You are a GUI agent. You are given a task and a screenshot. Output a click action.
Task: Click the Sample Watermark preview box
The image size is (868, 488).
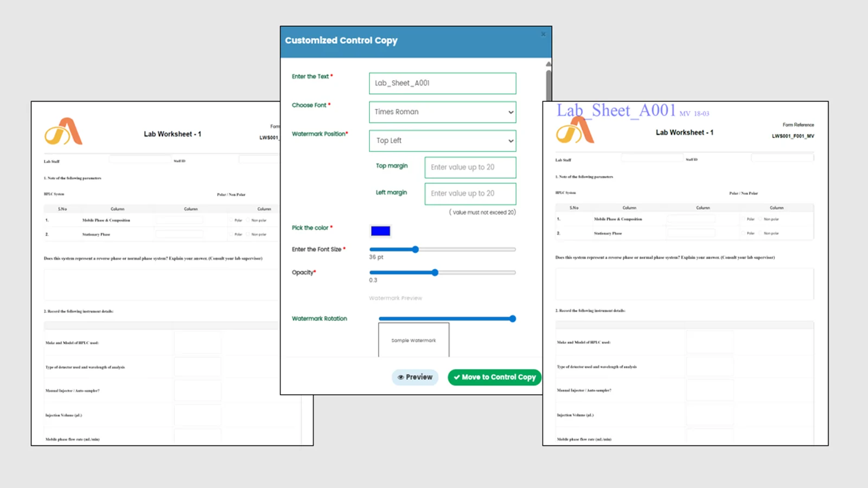(413, 340)
